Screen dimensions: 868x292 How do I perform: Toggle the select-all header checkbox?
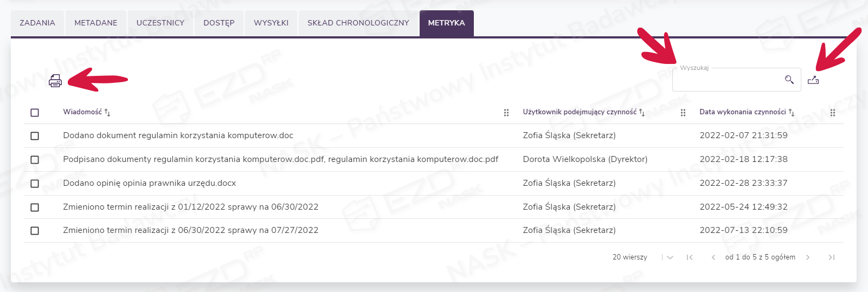(x=35, y=113)
